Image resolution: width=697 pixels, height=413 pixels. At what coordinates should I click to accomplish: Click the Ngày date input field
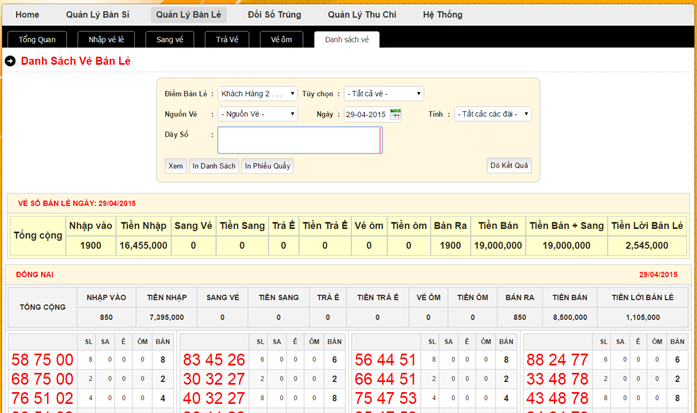pyautogui.click(x=366, y=115)
